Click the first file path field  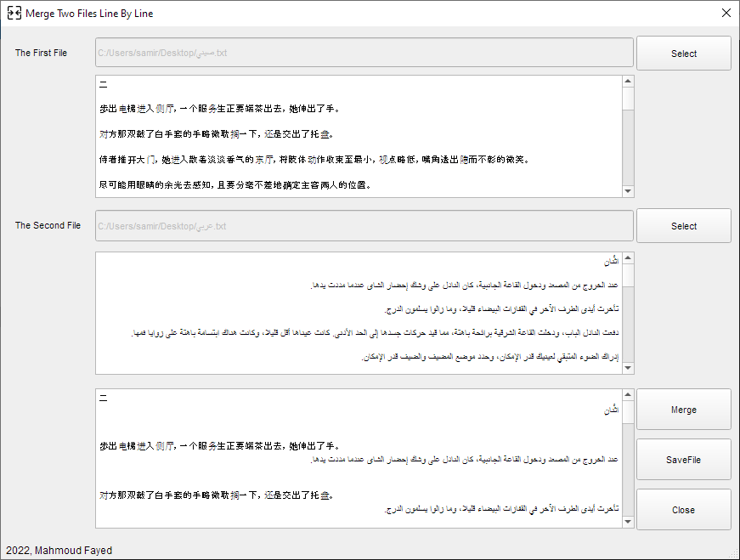pos(364,53)
